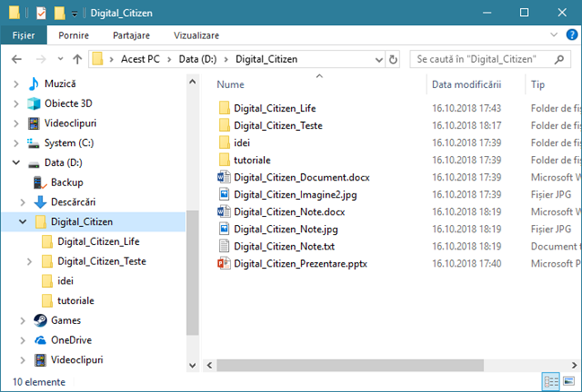The width and height of the screenshot is (582, 392).
Task: Click the Back arrow navigation button
Action: coord(17,60)
